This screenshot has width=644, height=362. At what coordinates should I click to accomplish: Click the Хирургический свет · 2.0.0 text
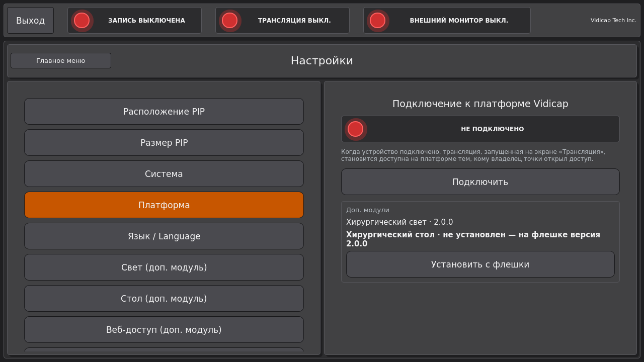click(399, 222)
